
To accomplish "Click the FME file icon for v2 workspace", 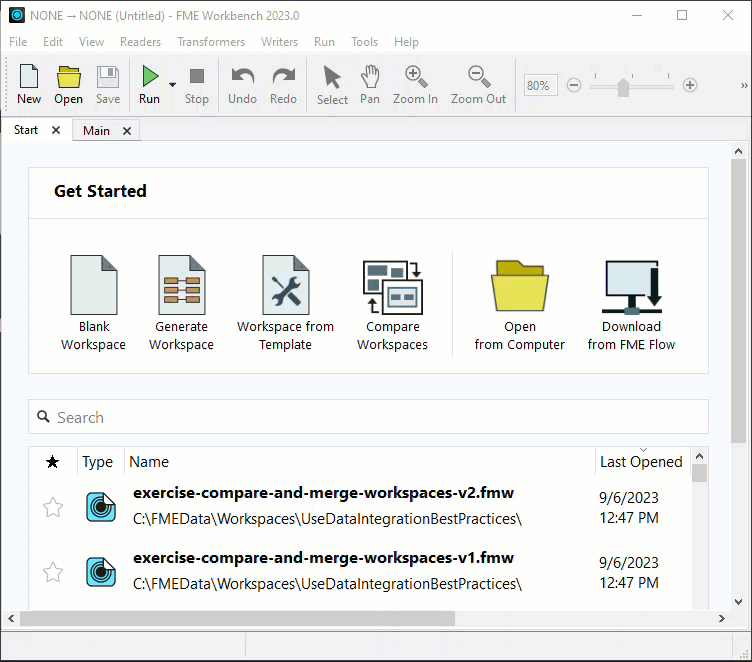I will pos(101,507).
